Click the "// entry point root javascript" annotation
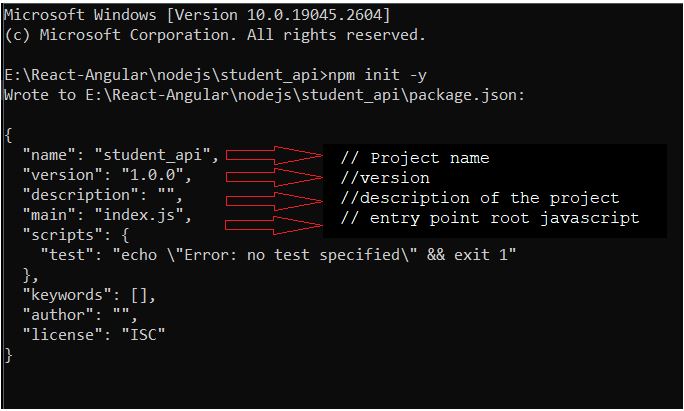 tap(490, 218)
